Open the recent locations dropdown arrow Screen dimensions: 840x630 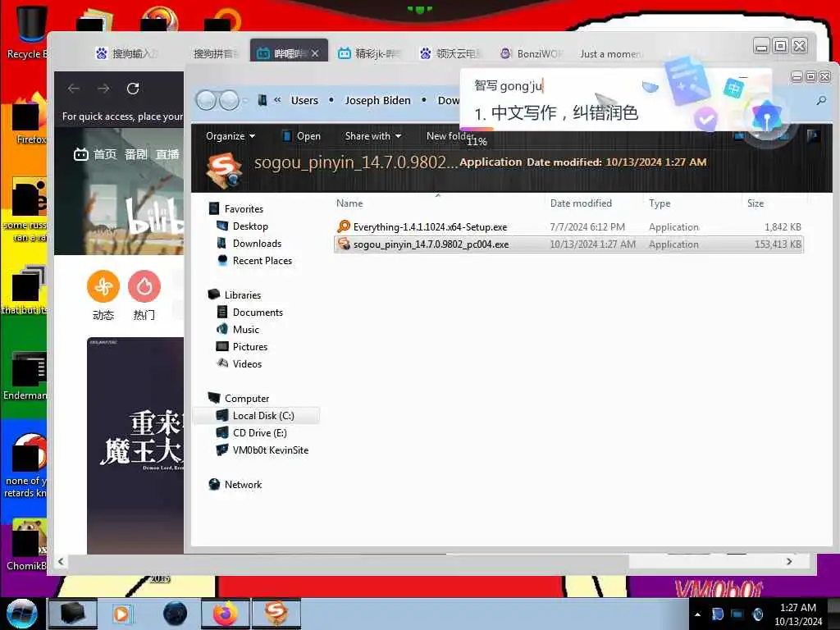tap(246, 100)
